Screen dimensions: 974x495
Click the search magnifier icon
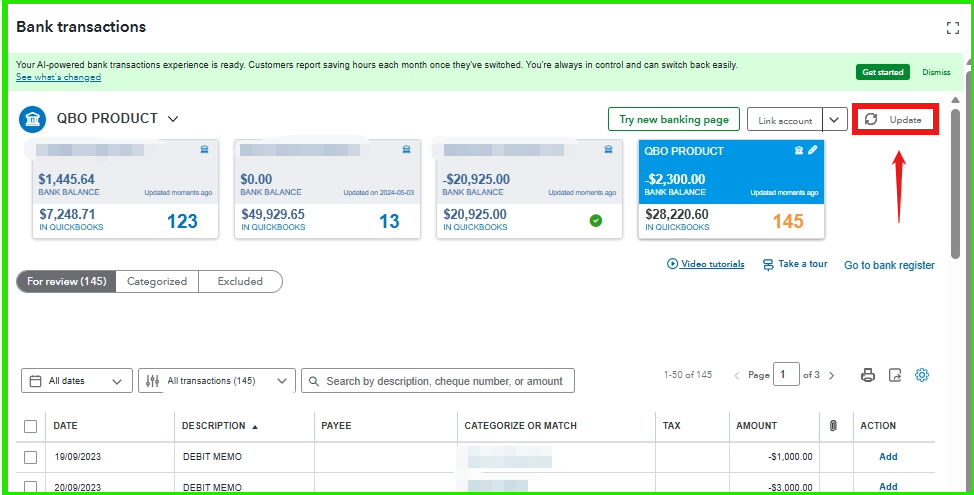[314, 381]
